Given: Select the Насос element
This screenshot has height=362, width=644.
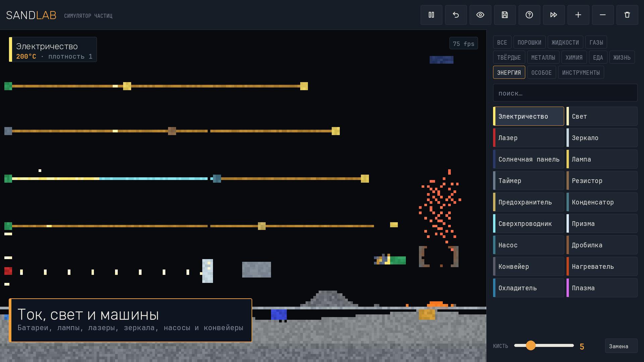Looking at the screenshot, I should point(528,245).
